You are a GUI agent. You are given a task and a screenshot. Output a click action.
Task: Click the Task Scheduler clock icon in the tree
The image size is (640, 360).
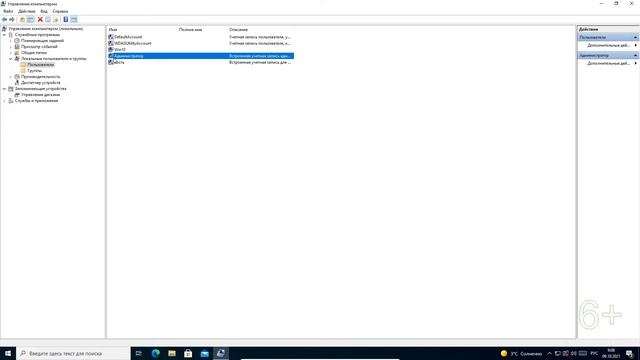(x=17, y=41)
